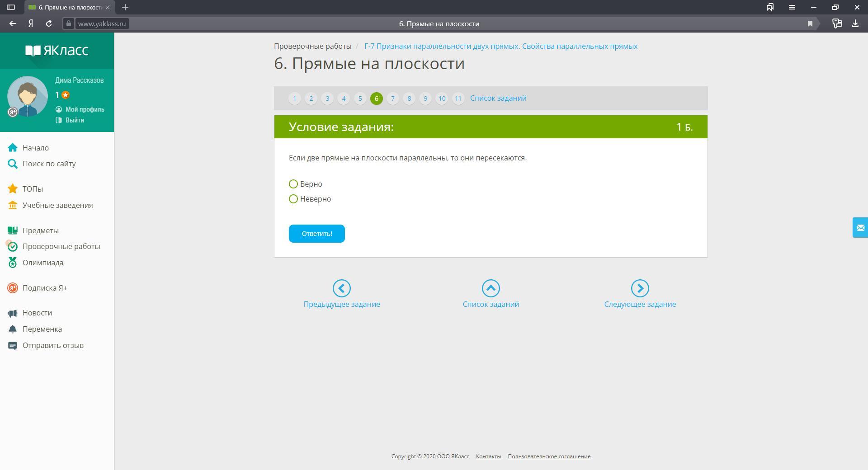Go to task number 11
The height and width of the screenshot is (470, 868).
pos(458,99)
